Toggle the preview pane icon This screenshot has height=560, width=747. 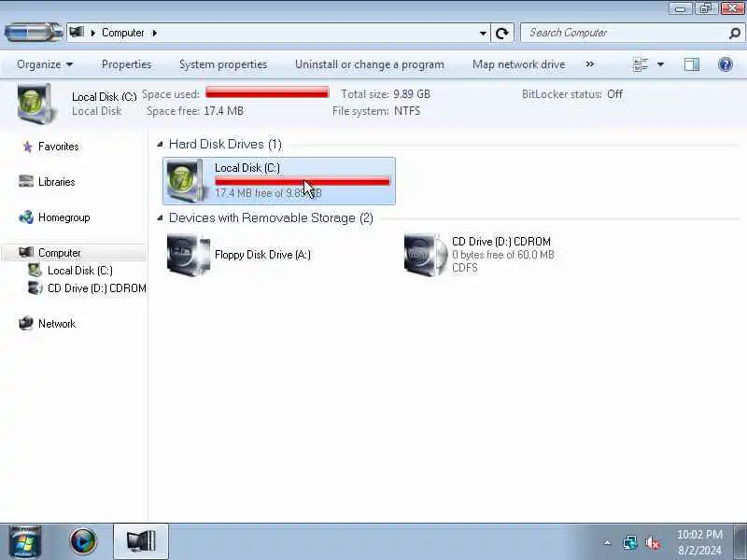click(691, 64)
